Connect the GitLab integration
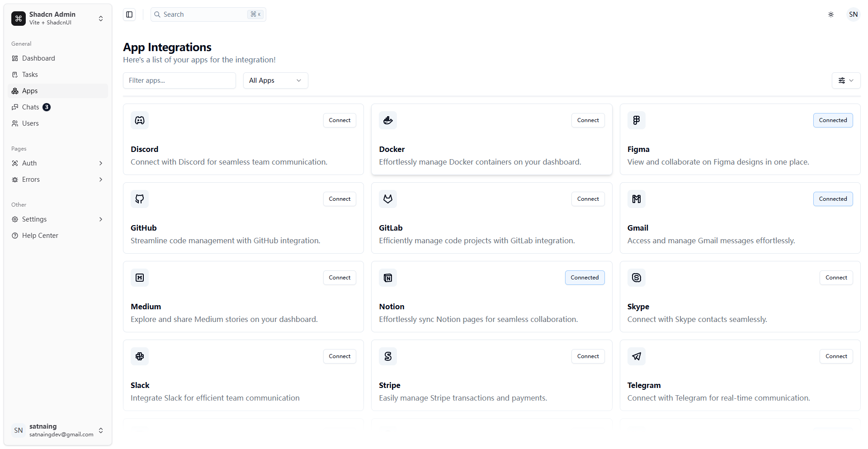This screenshot has height=449, width=868. coord(588,199)
